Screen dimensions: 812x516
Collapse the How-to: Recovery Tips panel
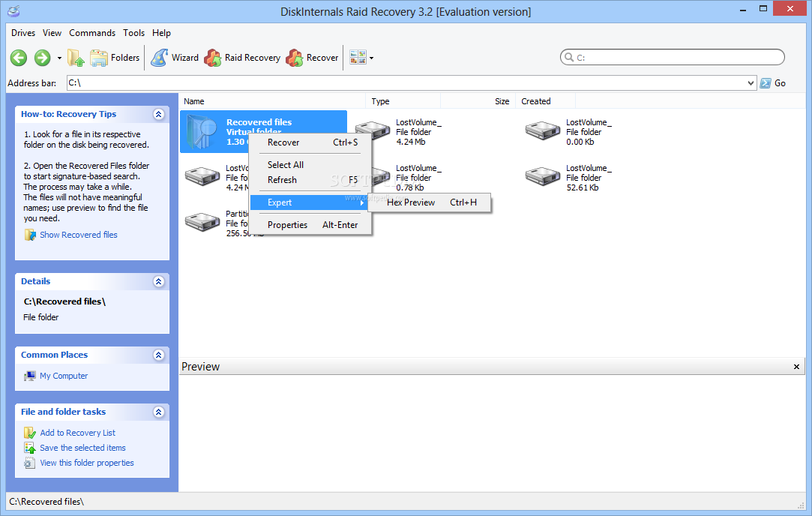[159, 114]
